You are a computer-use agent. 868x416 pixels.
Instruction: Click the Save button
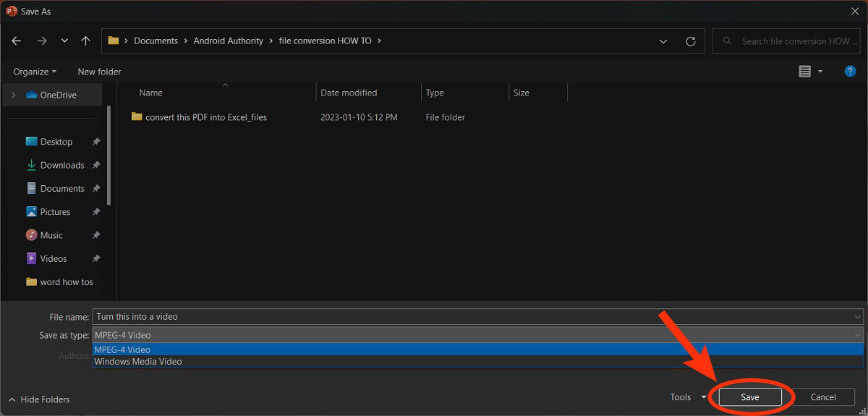[750, 397]
